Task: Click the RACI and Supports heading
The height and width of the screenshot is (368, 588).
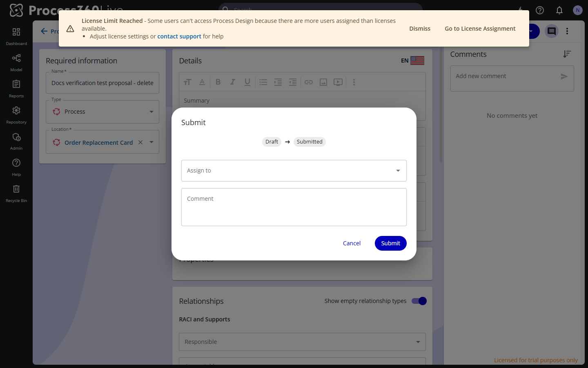Action: (x=205, y=319)
